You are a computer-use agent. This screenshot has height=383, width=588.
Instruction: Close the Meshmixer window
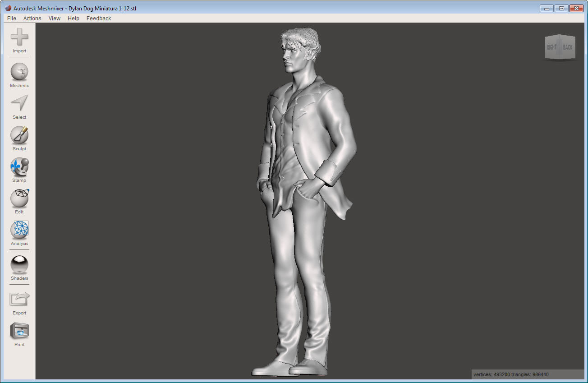coord(577,8)
